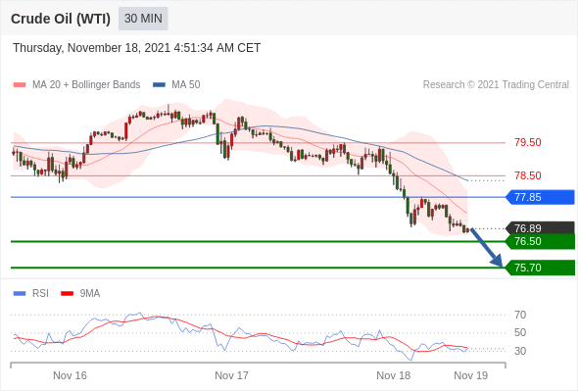
Task: Click the green 76.50 support price tag
Action: click(540, 241)
